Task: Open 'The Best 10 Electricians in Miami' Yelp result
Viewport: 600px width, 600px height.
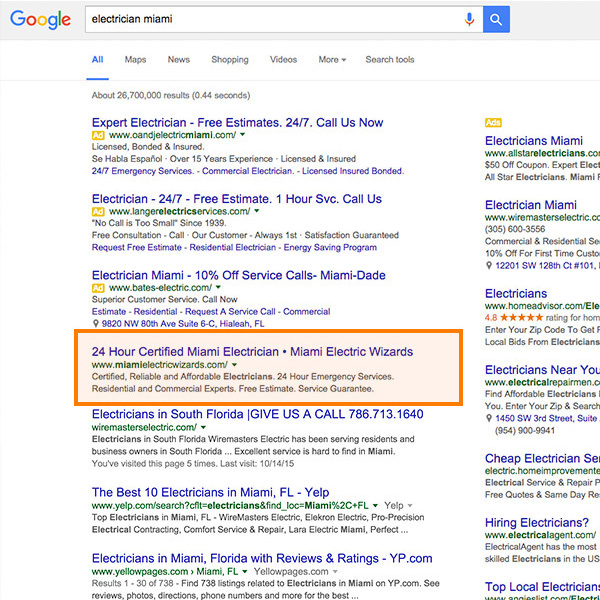Action: tap(210, 492)
